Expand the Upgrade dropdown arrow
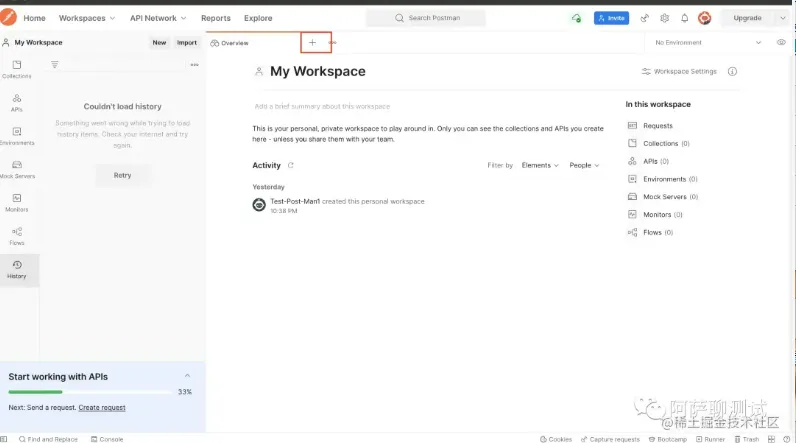796x443 pixels. coord(783,18)
